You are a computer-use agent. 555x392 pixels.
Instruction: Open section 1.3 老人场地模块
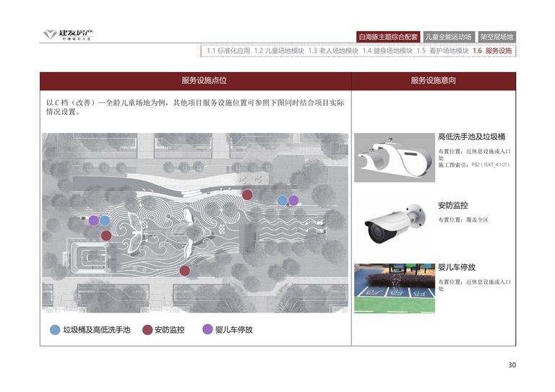(333, 51)
